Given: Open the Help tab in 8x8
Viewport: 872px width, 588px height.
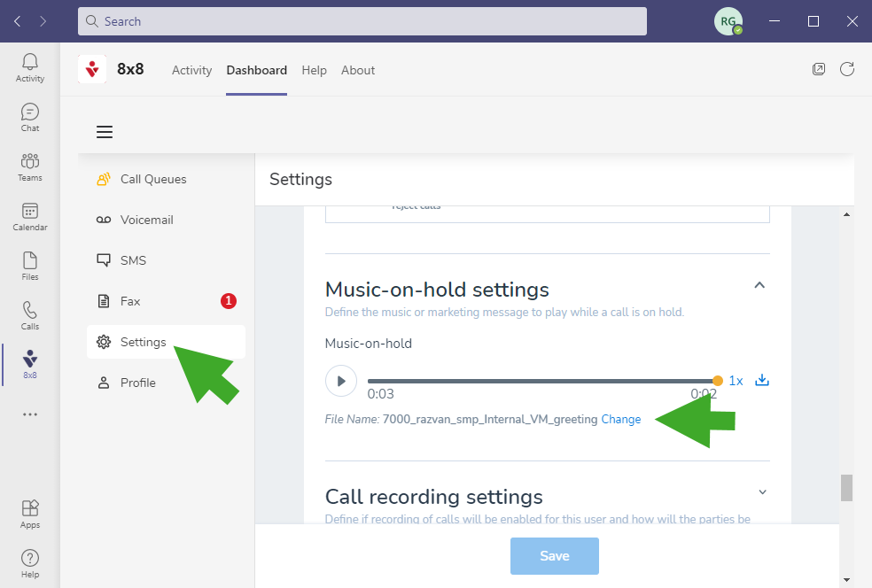Looking at the screenshot, I should [x=314, y=70].
